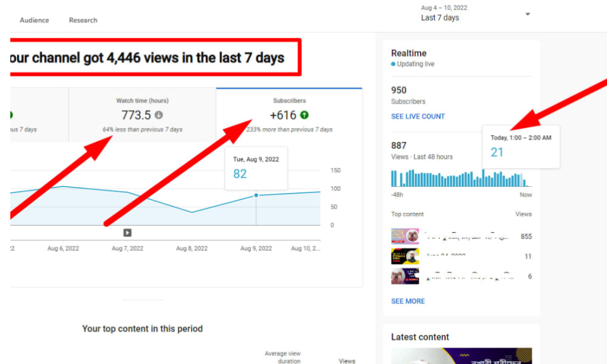Click the Aug 9 data point on chart
The image size is (607, 364).
(256, 195)
